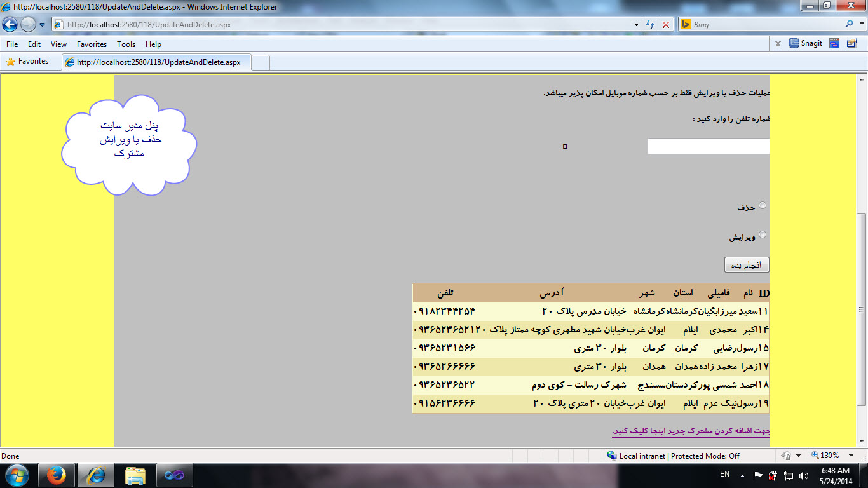The image size is (868, 488).
Task: Follow the link to add a new subscriber
Action: click(x=691, y=431)
